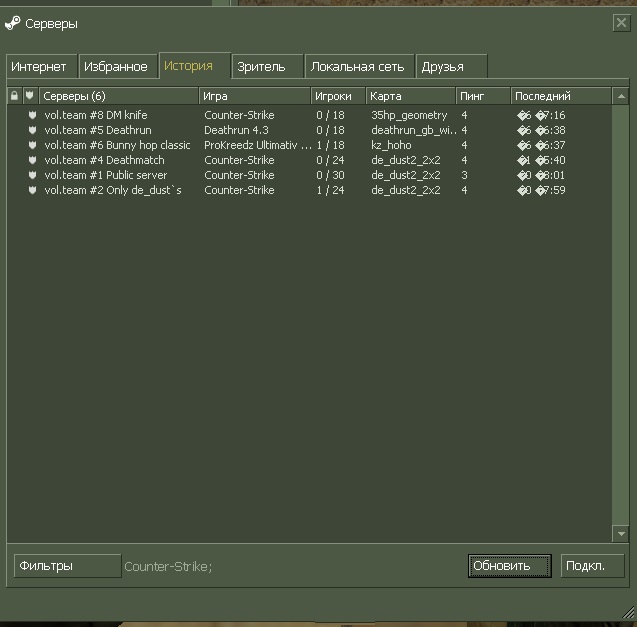Open the Фильтры panel button

(x=67, y=566)
